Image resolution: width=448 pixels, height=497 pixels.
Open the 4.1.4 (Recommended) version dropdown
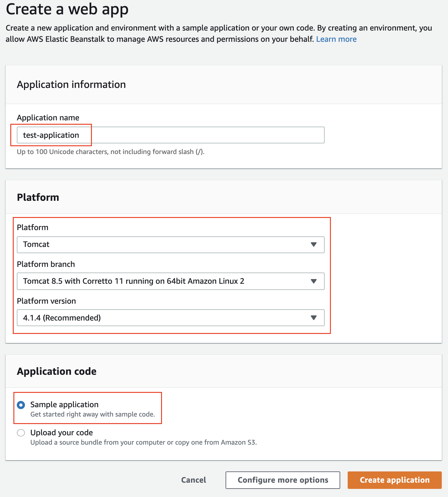pos(170,318)
